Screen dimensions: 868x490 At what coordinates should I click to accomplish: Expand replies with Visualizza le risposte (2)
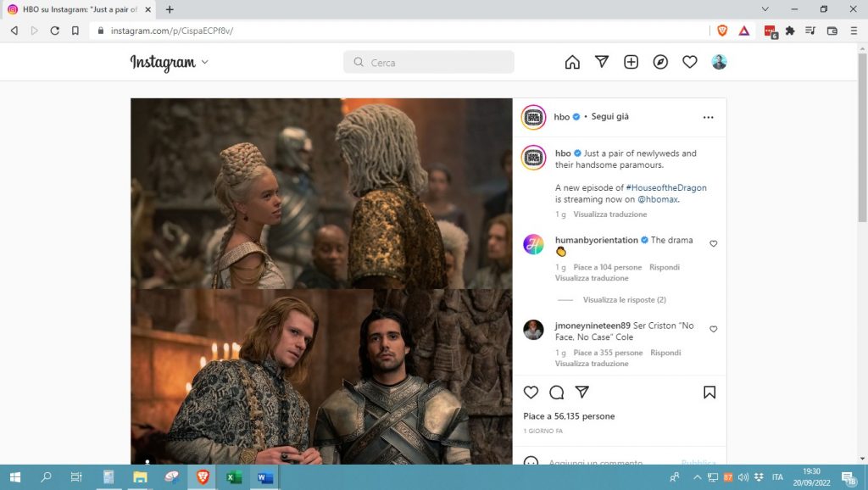pos(624,300)
